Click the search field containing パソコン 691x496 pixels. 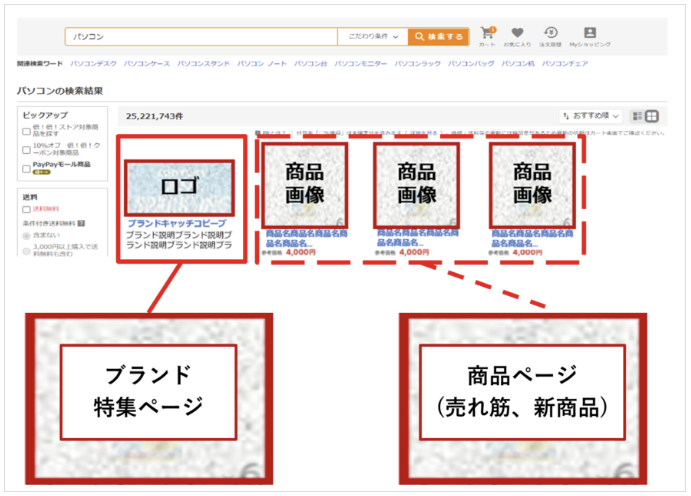click(x=200, y=37)
